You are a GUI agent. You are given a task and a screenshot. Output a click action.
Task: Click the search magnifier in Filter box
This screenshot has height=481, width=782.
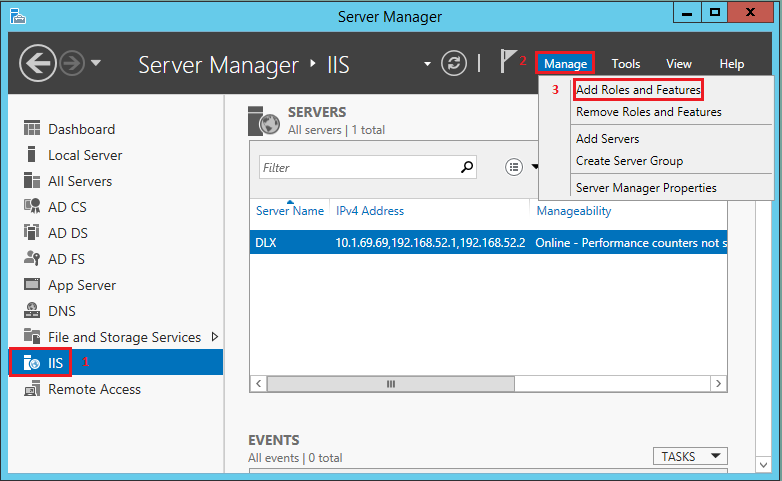point(466,168)
